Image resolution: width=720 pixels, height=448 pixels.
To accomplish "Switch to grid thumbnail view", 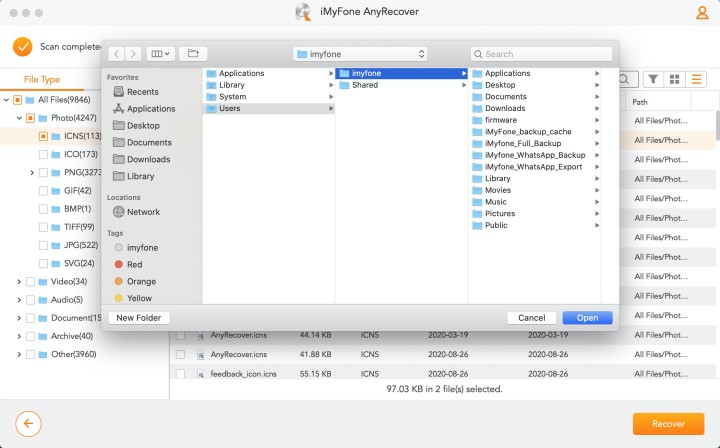I will (x=674, y=79).
